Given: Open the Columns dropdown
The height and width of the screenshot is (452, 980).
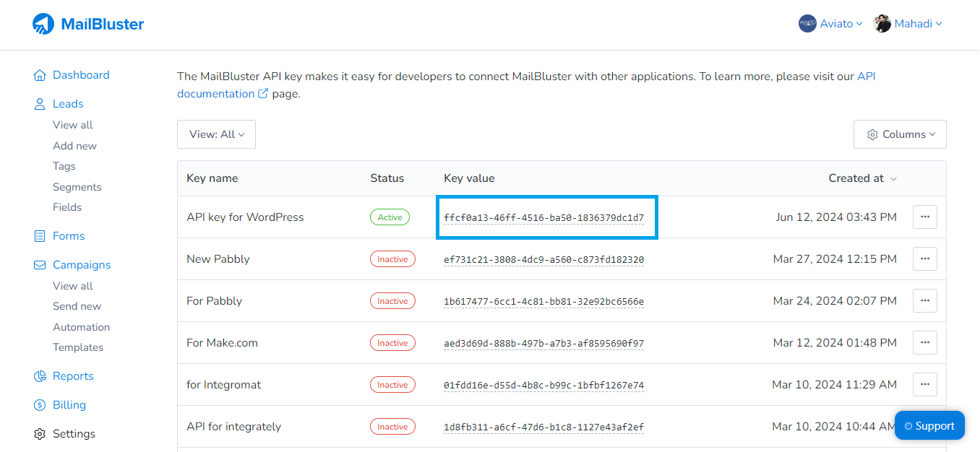Looking at the screenshot, I should (x=900, y=134).
